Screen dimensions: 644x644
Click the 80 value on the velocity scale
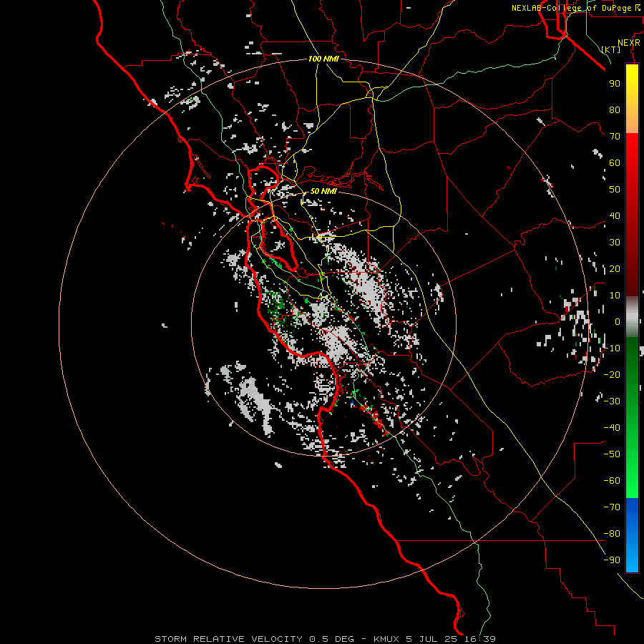tap(615, 109)
